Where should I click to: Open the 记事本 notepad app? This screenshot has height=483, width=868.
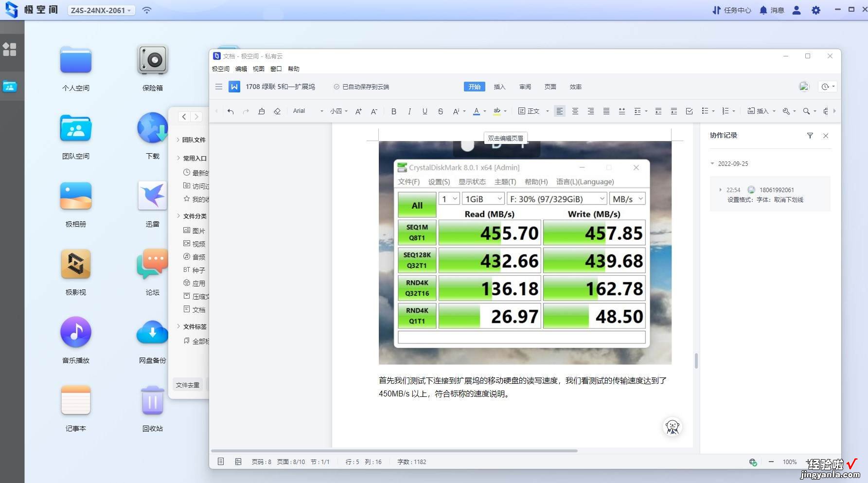76,401
